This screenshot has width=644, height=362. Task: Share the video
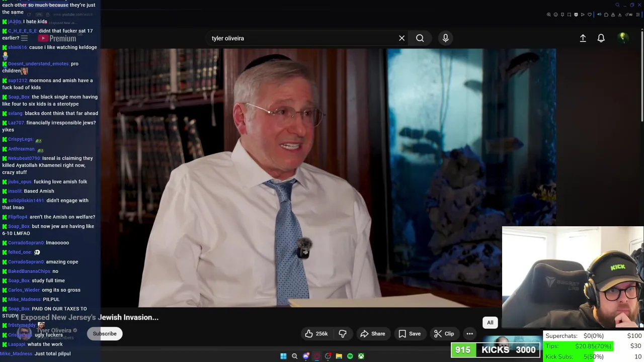click(x=373, y=334)
